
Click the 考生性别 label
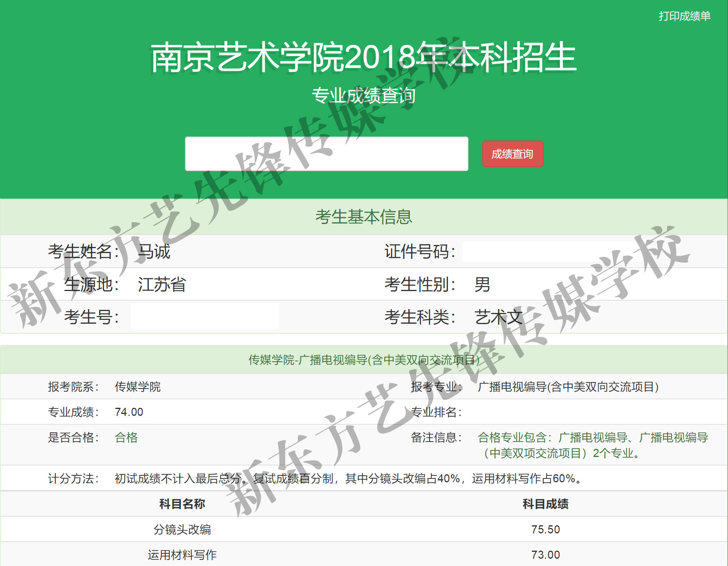point(420,285)
